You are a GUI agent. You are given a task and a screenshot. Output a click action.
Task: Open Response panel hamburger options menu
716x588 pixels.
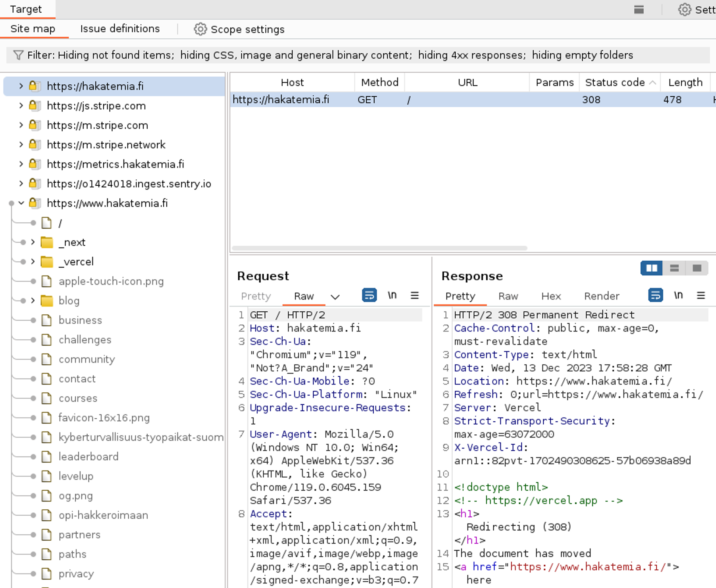[701, 295]
